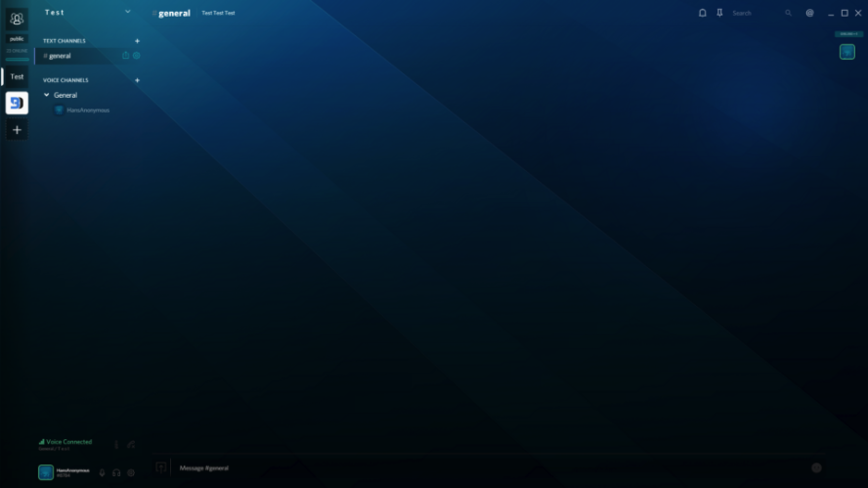Click the invite icon beside general channel

tap(125, 56)
